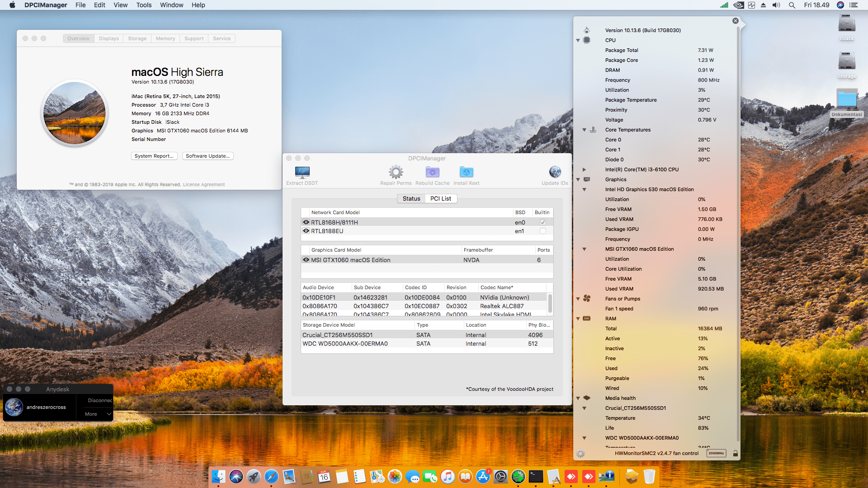868x488 pixels.
Task: Toggle visibility of RTL8188EU card
Action: [306, 231]
